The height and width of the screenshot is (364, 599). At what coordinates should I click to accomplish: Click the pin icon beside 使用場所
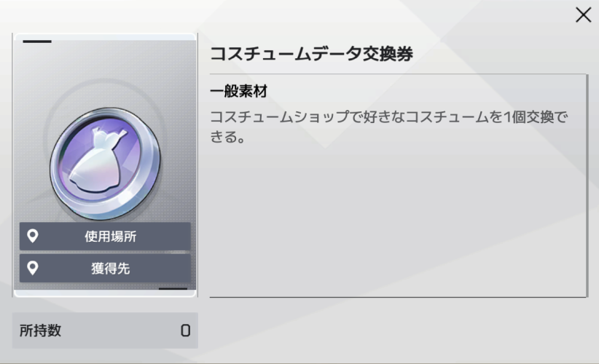[33, 236]
